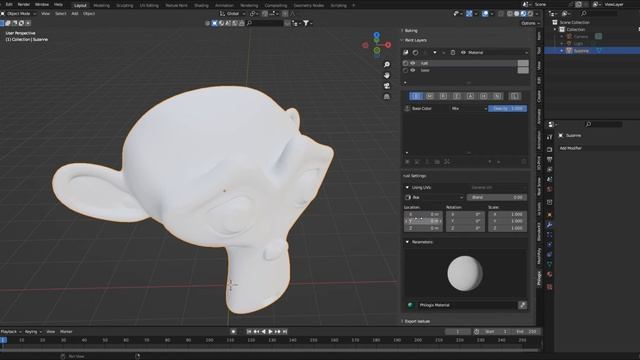Click the Box projection icon

(x=408, y=198)
